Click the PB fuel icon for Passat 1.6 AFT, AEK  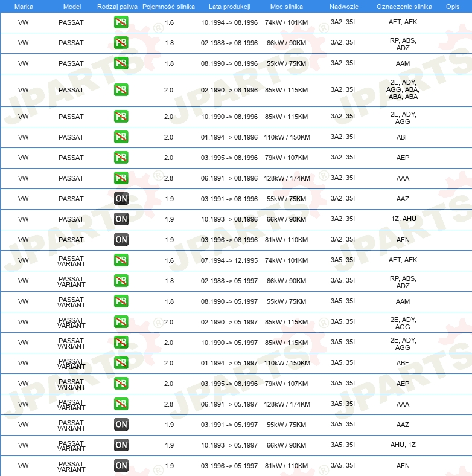coord(121,22)
